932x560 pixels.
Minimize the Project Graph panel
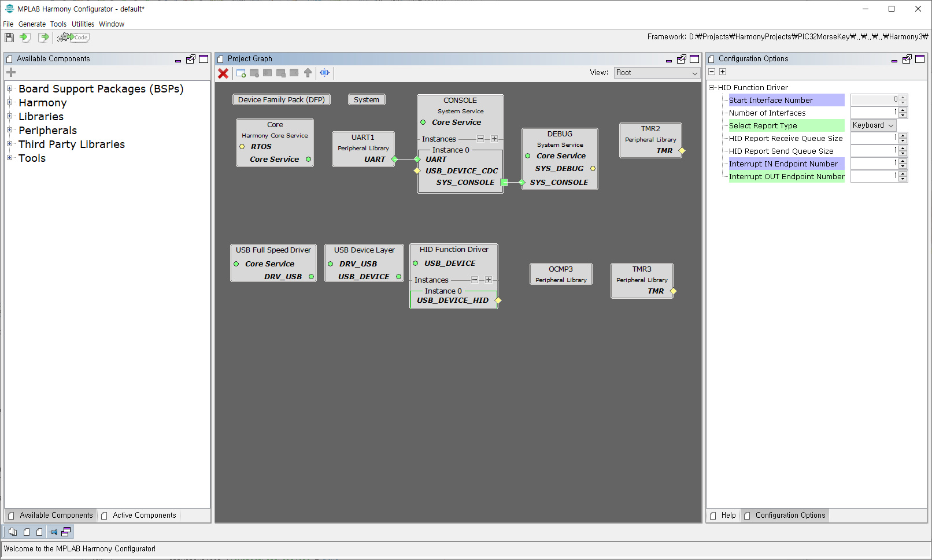tap(669, 60)
